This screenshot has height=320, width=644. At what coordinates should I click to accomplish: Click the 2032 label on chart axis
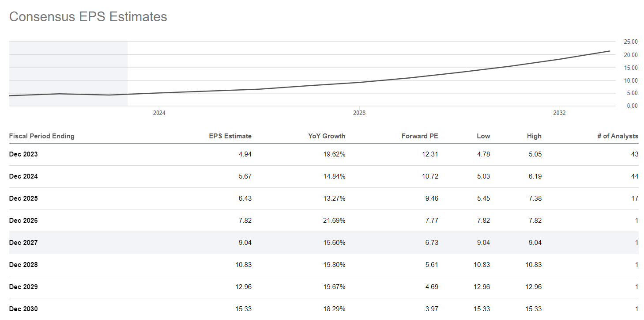click(559, 113)
